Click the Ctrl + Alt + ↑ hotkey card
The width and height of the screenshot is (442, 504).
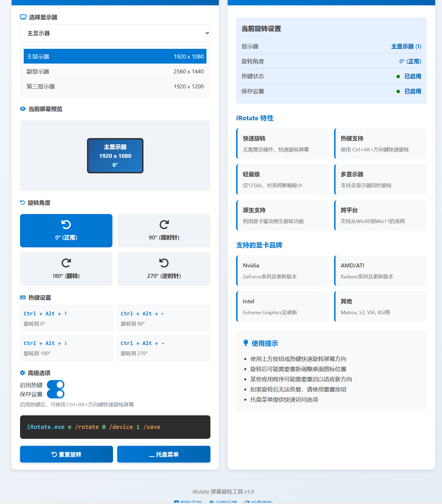(67, 318)
